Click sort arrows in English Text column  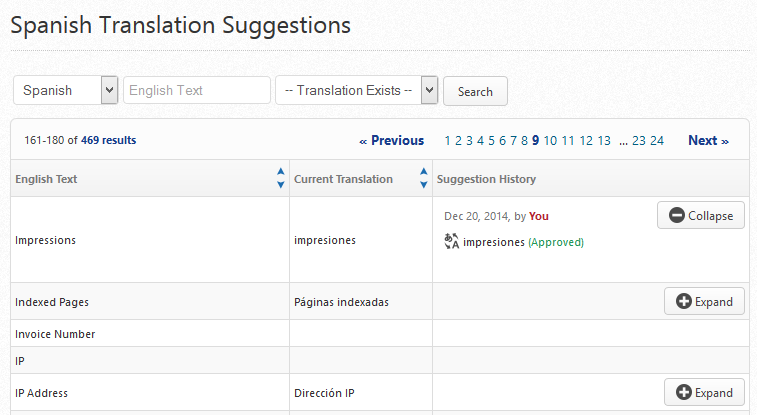[x=280, y=179]
